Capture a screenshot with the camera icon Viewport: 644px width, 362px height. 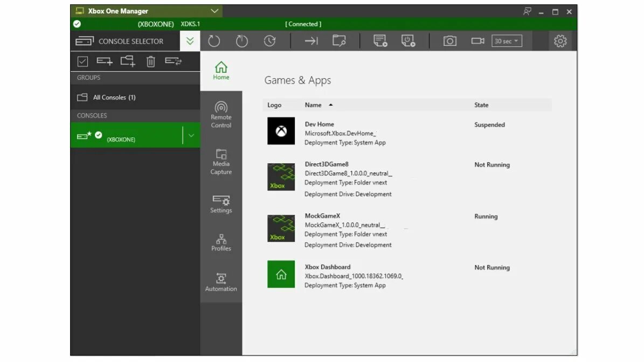[x=450, y=41]
